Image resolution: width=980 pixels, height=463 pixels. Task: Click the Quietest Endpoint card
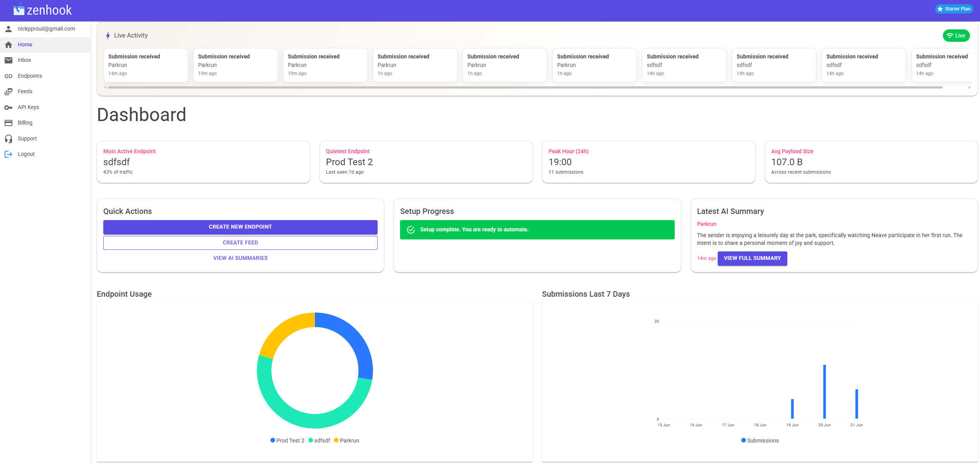426,162
